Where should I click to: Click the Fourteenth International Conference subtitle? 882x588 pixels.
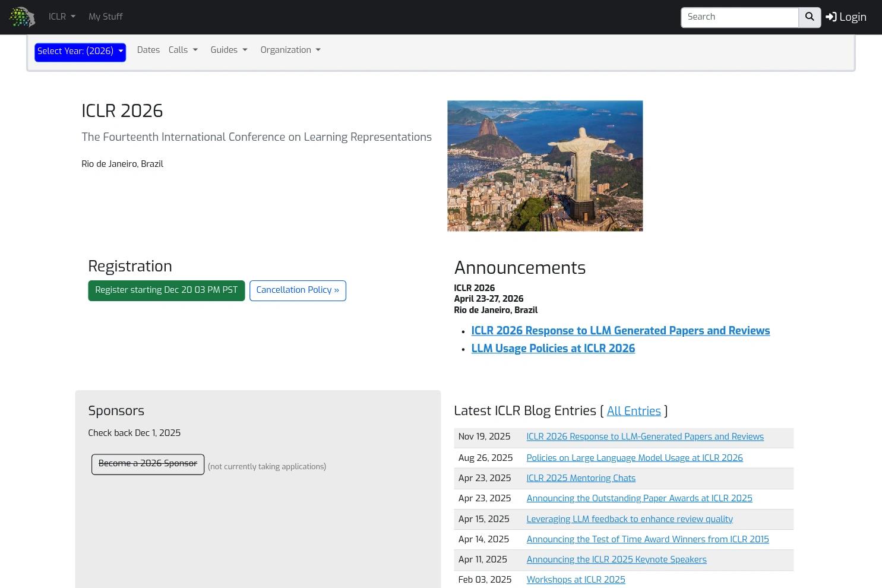tap(257, 137)
